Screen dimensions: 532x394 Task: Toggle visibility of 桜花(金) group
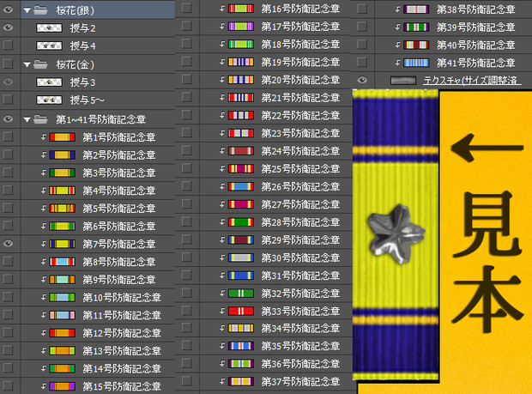point(8,64)
